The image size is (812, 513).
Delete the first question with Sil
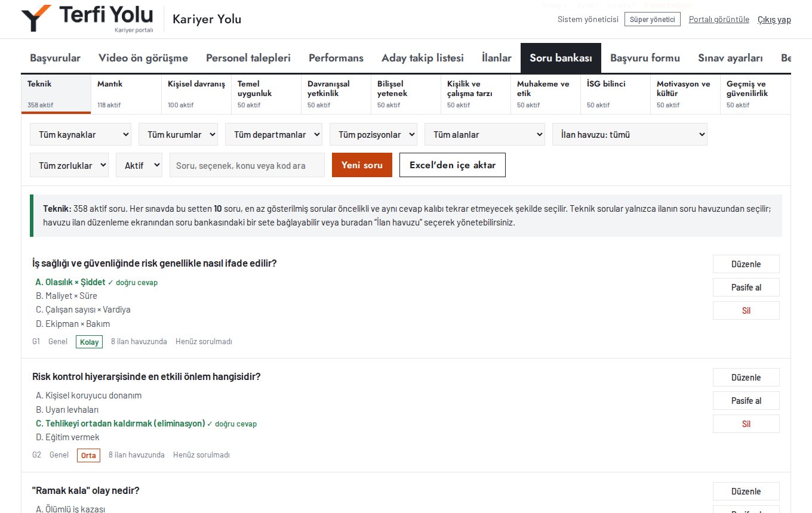coord(746,310)
